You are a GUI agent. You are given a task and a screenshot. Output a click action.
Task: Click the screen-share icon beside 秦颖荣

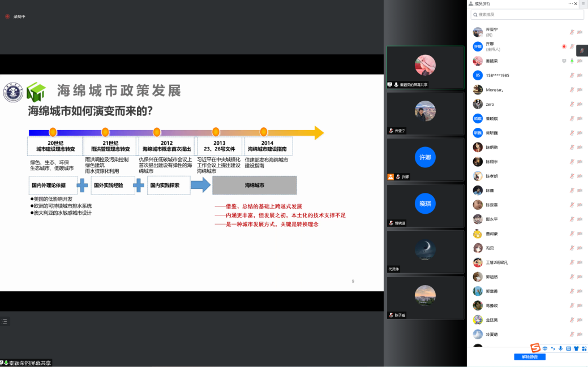[x=564, y=61]
